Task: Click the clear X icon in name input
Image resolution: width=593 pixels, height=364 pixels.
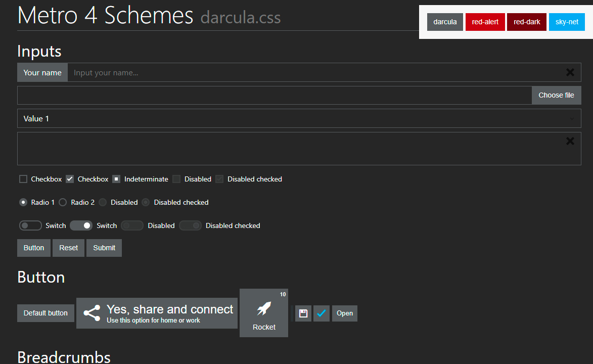Action: [570, 72]
